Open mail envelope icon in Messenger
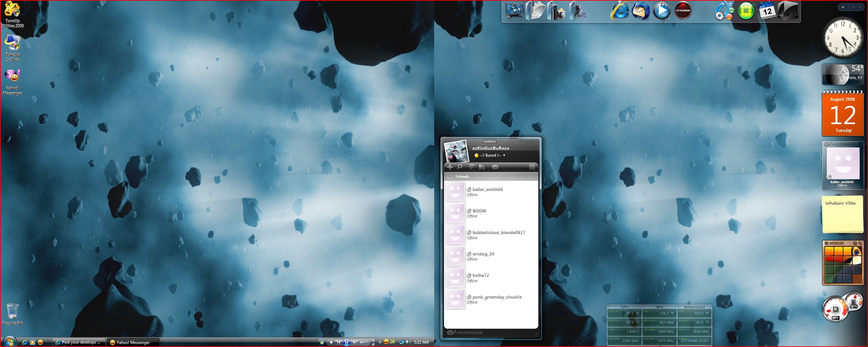Image resolution: width=868 pixels, height=347 pixels. pyautogui.click(x=495, y=167)
